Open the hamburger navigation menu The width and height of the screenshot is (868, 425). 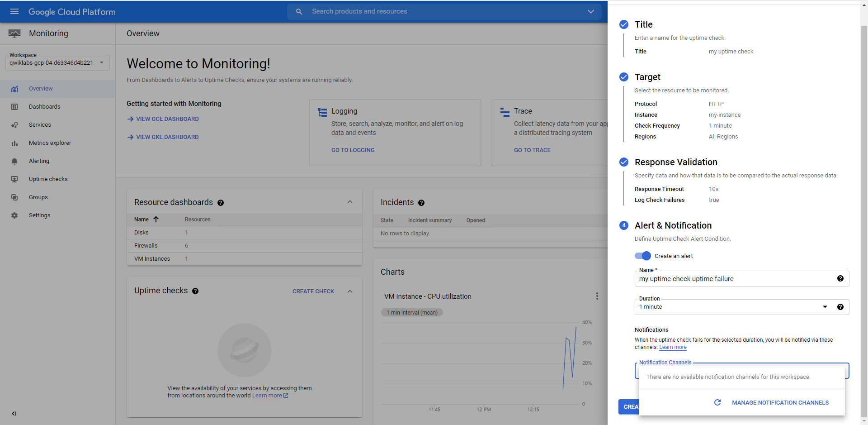pyautogui.click(x=14, y=12)
